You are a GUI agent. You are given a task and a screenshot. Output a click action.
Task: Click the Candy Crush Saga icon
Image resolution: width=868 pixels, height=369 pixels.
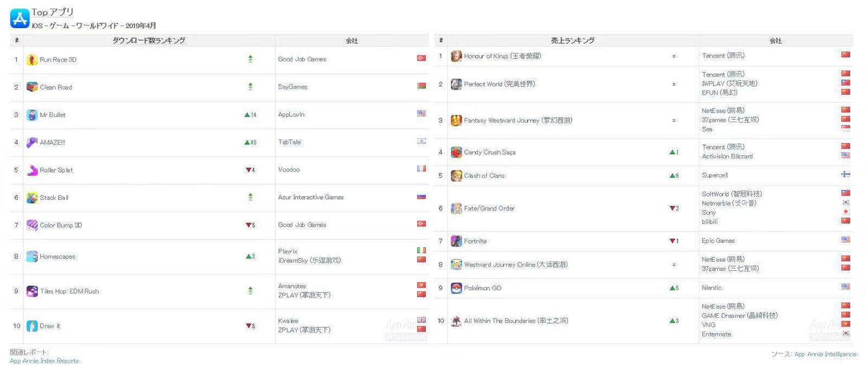tap(456, 152)
